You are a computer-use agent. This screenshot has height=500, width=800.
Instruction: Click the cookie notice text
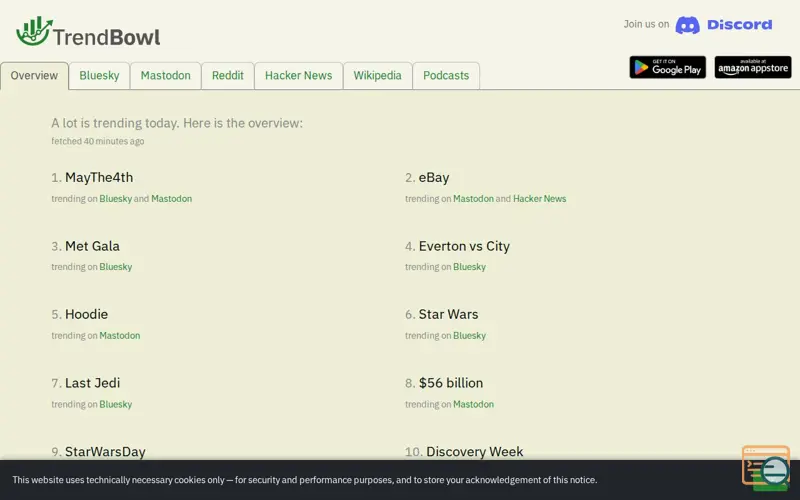pyautogui.click(x=305, y=480)
